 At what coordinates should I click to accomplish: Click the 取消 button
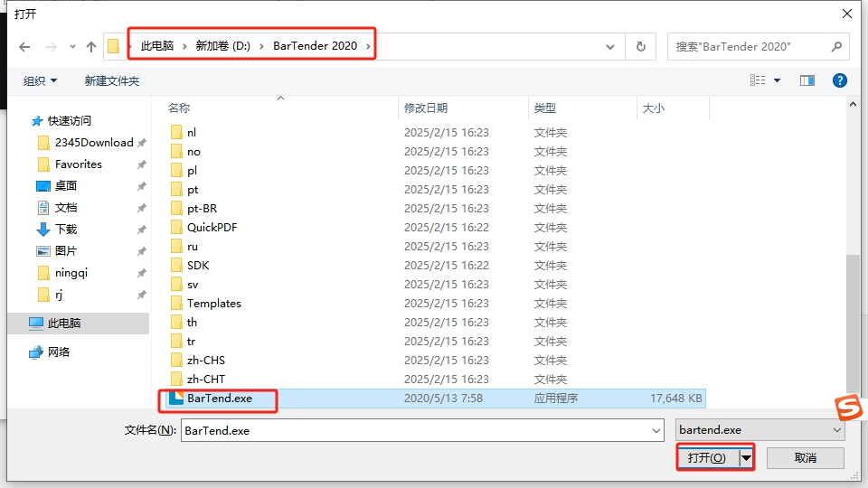point(806,457)
